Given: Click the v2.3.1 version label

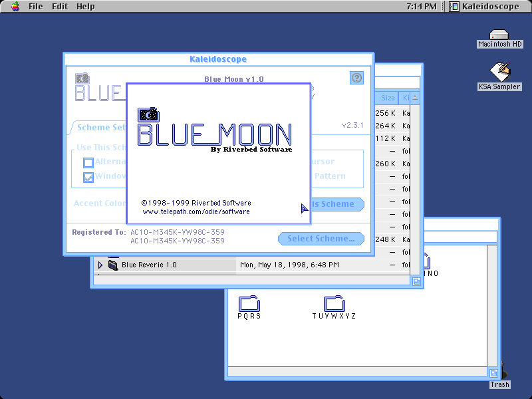Looking at the screenshot, I should (352, 125).
